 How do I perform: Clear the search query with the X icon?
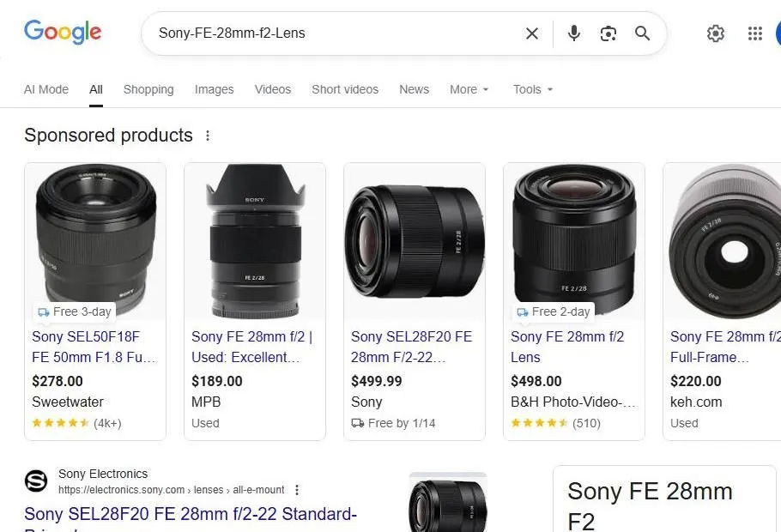tap(531, 33)
